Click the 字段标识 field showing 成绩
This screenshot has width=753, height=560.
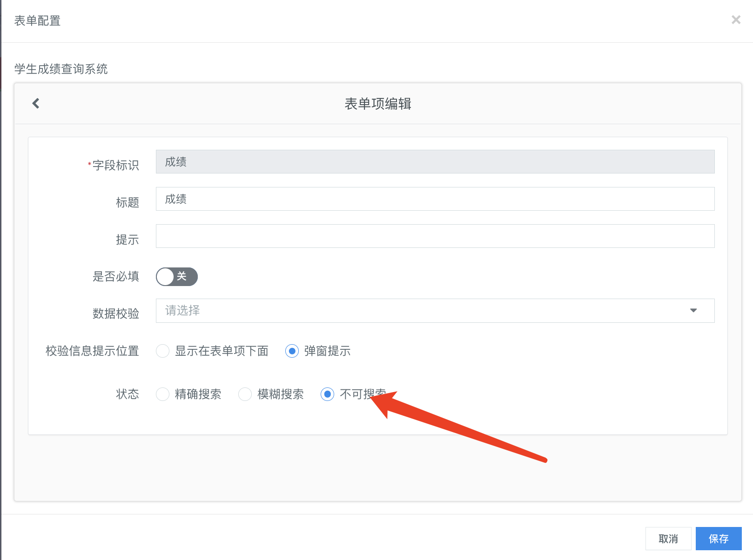tap(435, 162)
